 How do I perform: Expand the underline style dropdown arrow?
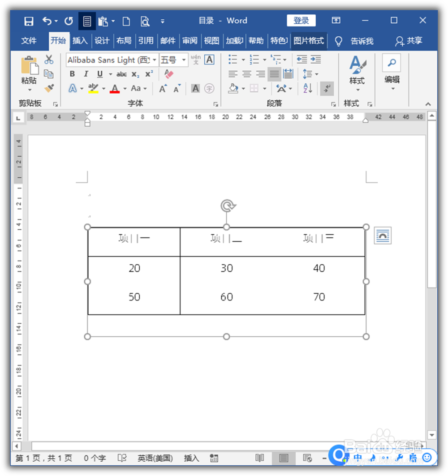pos(110,74)
